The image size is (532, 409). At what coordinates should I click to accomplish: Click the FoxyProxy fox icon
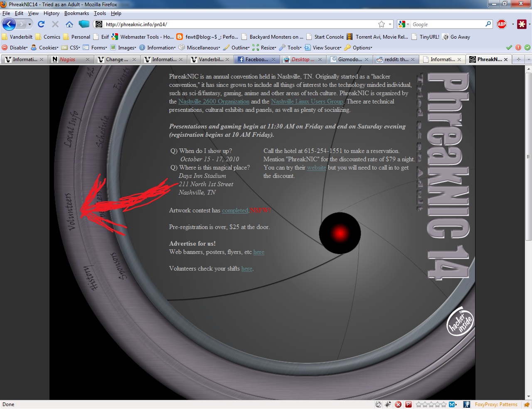point(527,404)
